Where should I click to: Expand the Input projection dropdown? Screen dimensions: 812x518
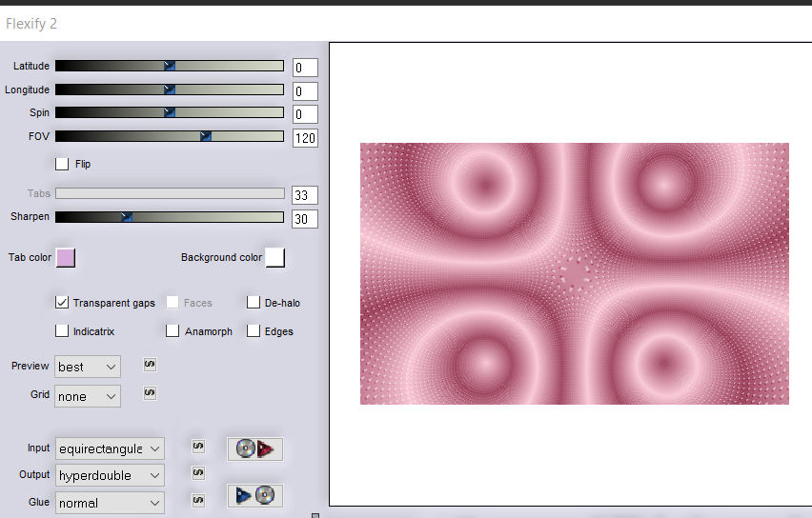pyautogui.click(x=110, y=448)
